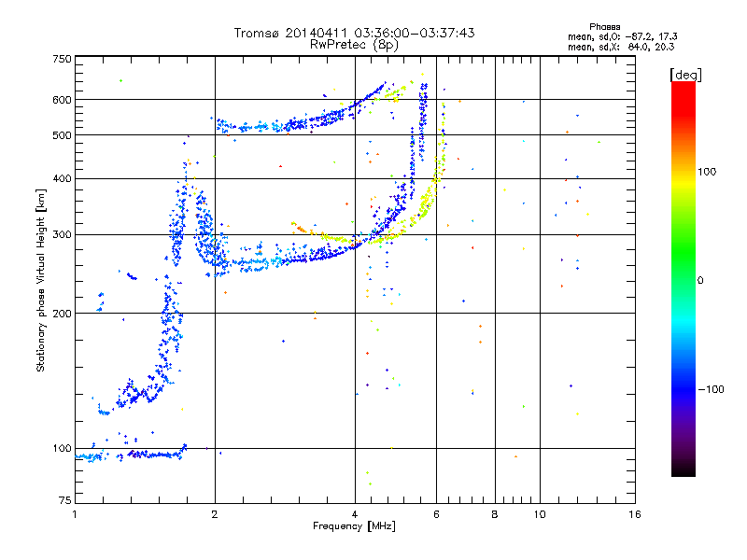Select the 'mean, sd,X: 84.0, 20.3' line
The image size is (747, 560).
(x=621, y=47)
